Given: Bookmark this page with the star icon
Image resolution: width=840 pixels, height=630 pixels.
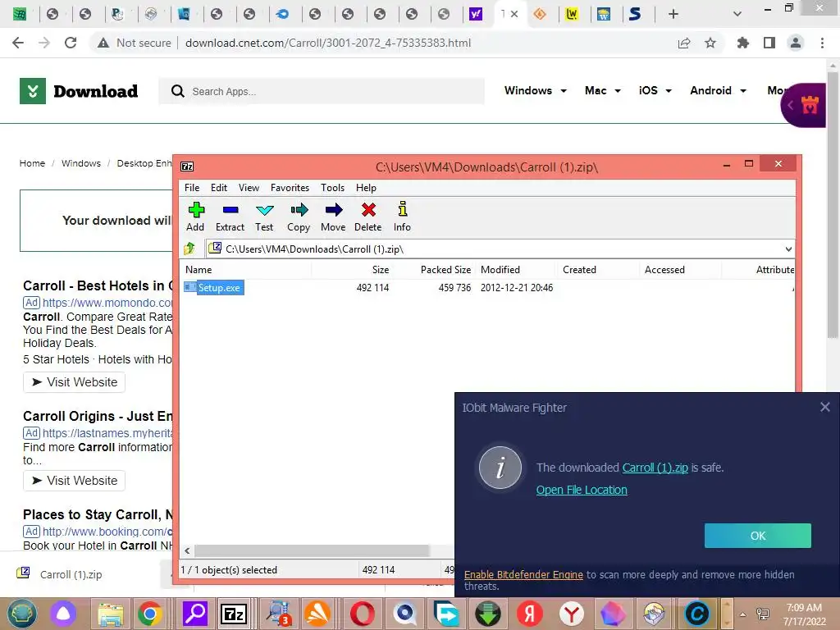Looking at the screenshot, I should pyautogui.click(x=710, y=43).
